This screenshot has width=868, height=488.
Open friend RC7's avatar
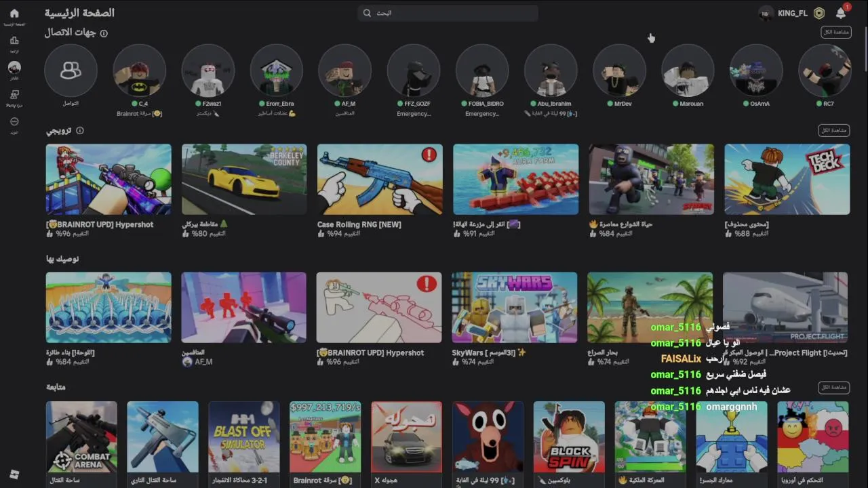point(825,70)
